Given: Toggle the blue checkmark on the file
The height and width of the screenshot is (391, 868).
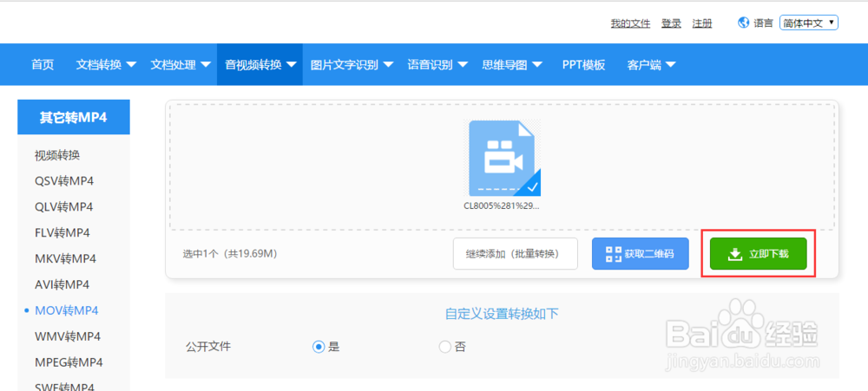Looking at the screenshot, I should 532,187.
